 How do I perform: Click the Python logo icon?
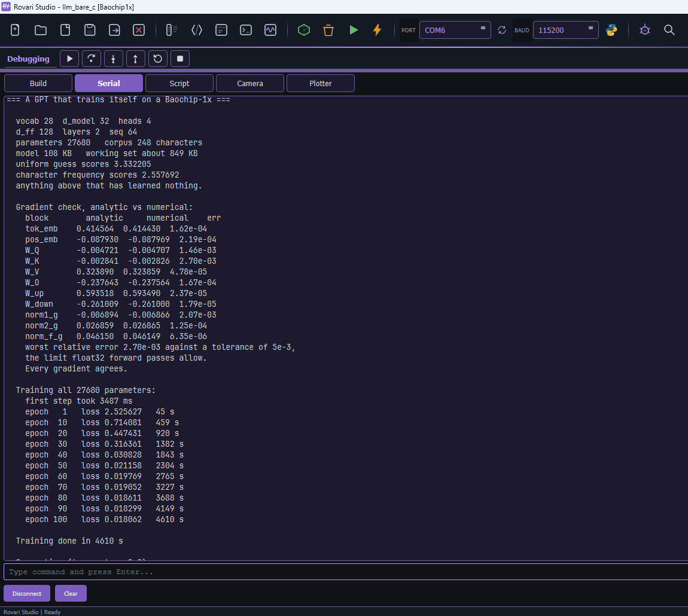pos(611,30)
